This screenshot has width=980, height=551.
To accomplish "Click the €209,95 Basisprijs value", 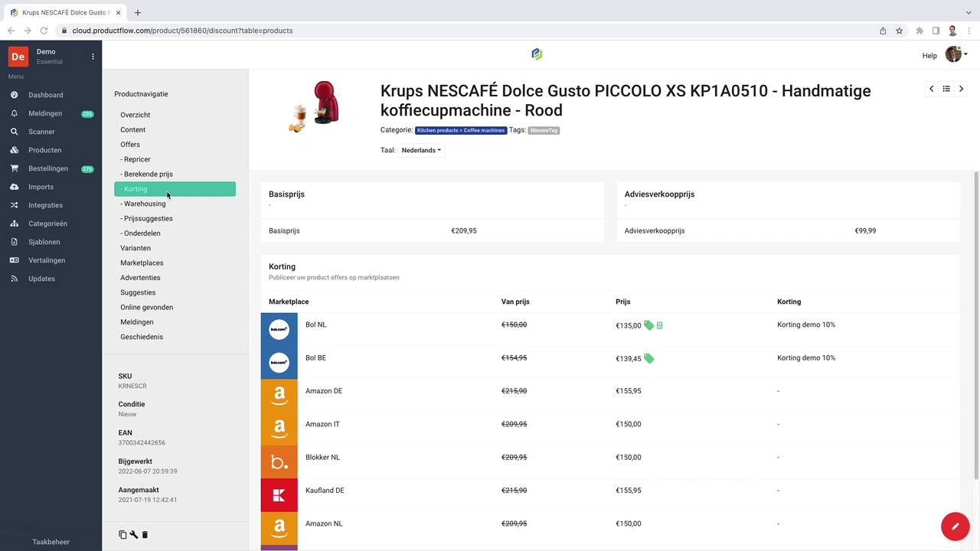I will [464, 230].
